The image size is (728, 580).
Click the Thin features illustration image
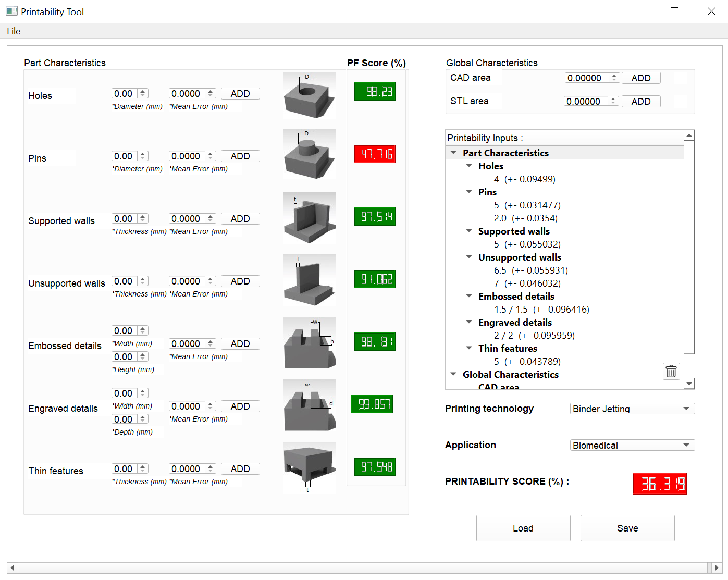(310, 467)
